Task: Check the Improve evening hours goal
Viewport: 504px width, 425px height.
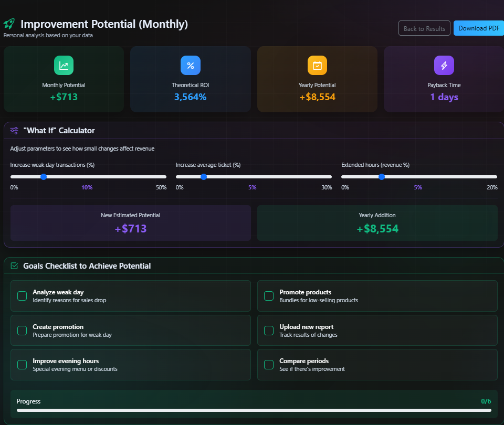Action: pos(22,365)
